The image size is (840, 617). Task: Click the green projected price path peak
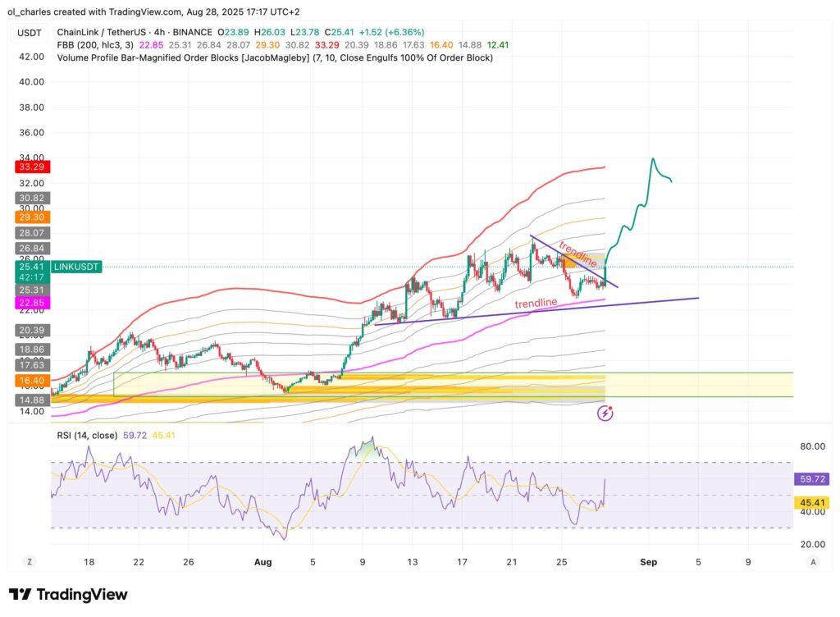(652, 158)
